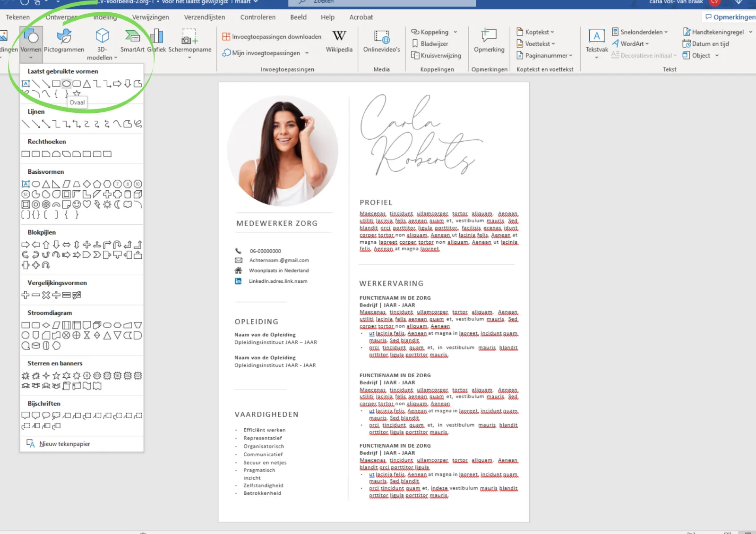The width and height of the screenshot is (756, 534).
Task: Select the Ovaal shape under recent shapes
Action: click(x=66, y=84)
